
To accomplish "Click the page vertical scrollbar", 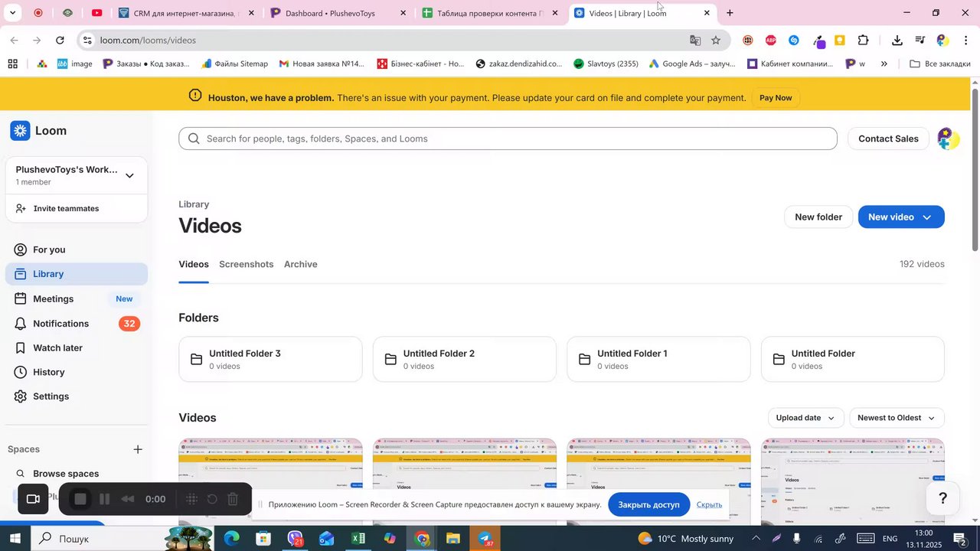I will point(975,168).
